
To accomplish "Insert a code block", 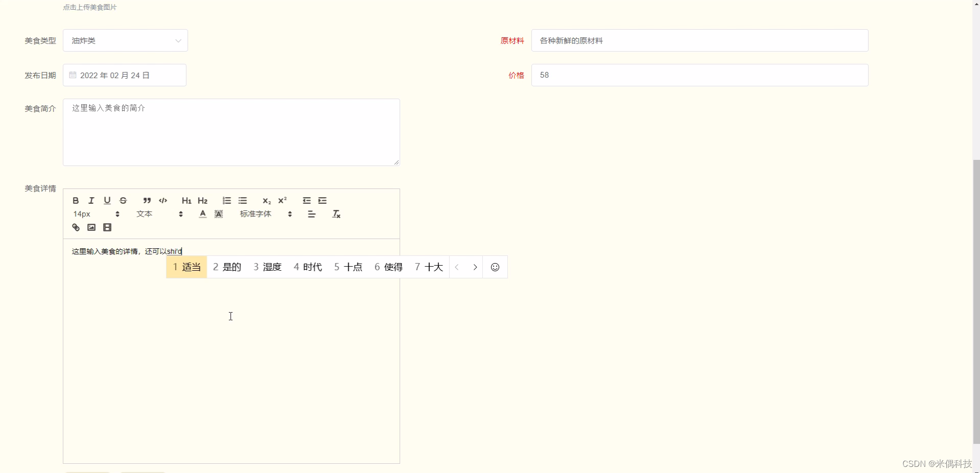I will click(163, 200).
